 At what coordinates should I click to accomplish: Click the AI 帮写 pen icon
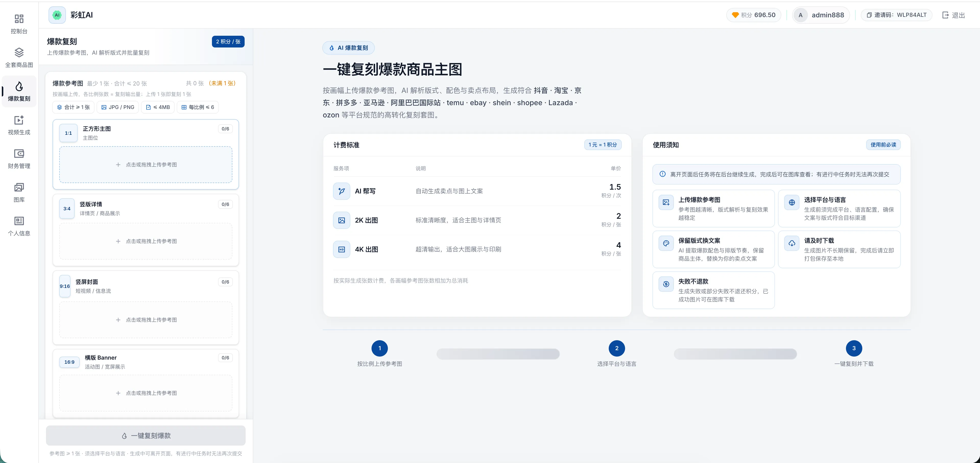[342, 191]
